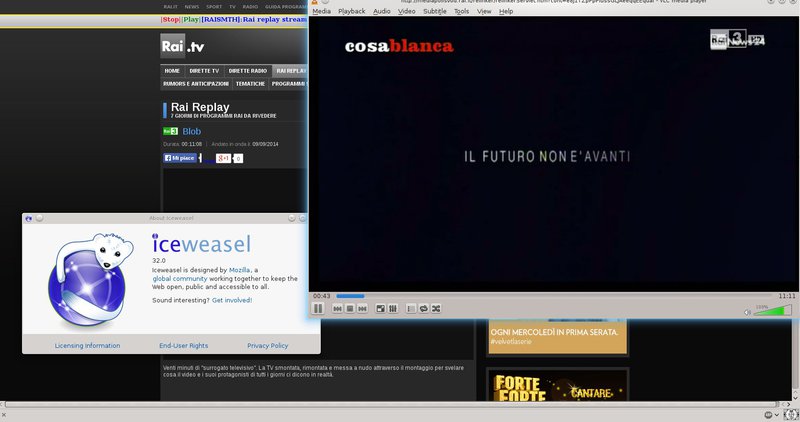Show VLC extended settings panel
The height and width of the screenshot is (422, 800).
click(x=393, y=309)
